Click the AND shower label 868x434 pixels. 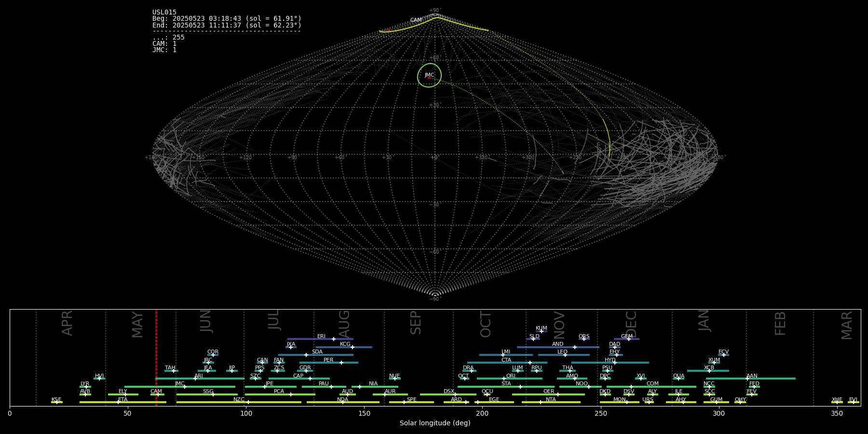557,344
